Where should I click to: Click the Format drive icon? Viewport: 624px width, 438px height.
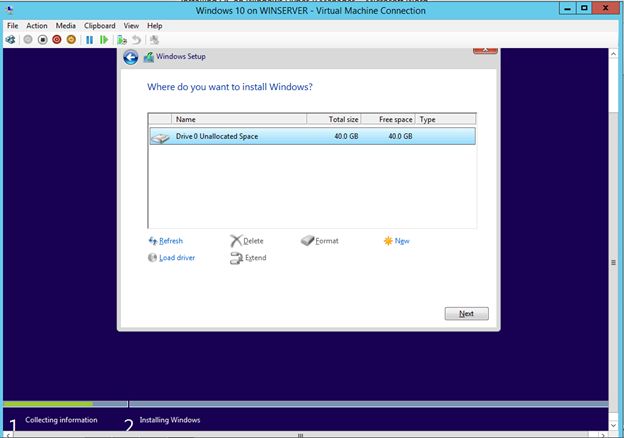[x=307, y=240]
